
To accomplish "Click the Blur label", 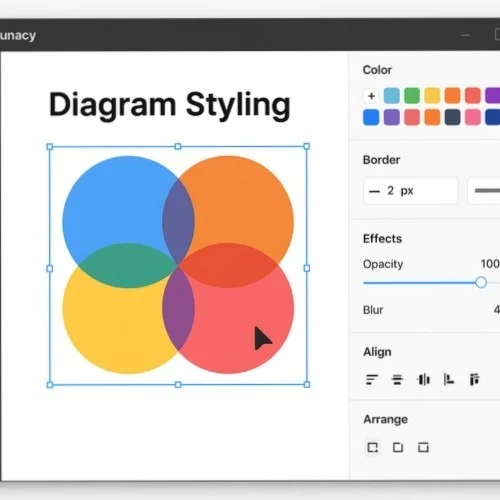I will pos(373,310).
